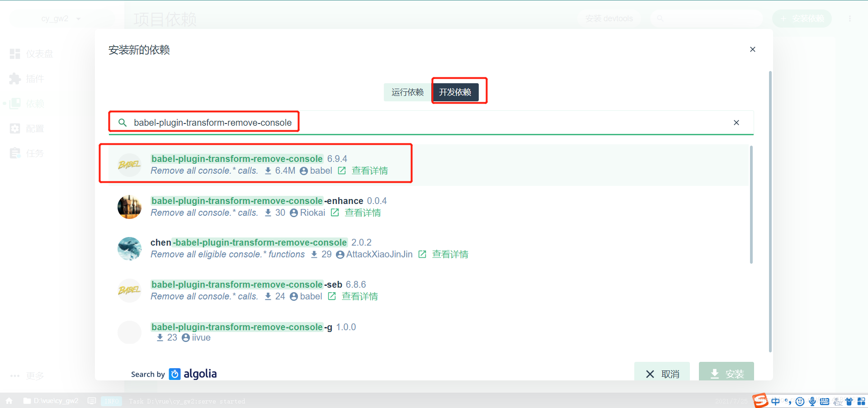Click 查看详情 for the 6.9.4 package
The image size is (868, 408).
tap(370, 171)
